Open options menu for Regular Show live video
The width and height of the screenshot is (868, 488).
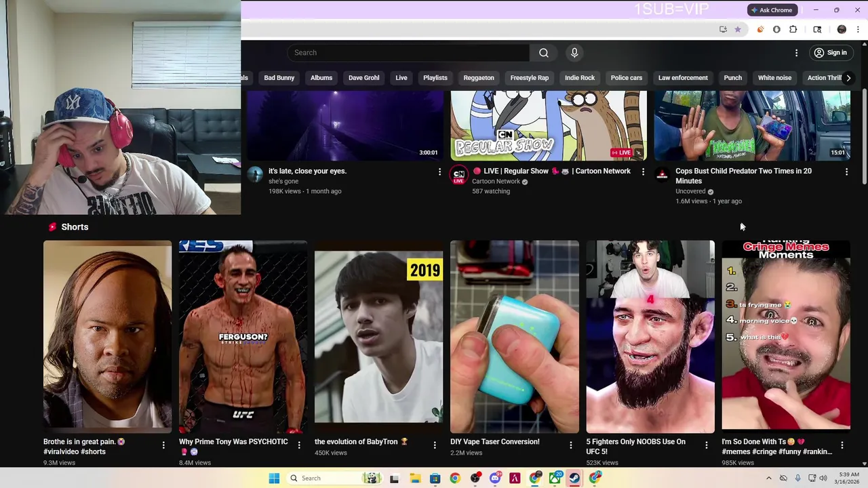643,172
